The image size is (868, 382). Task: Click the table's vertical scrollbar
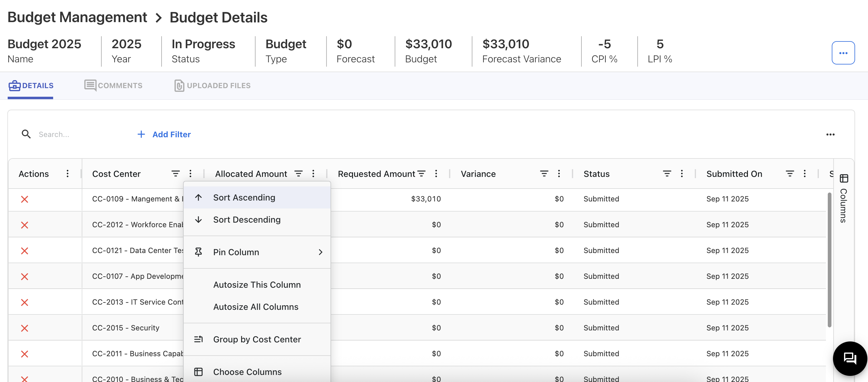829,259
